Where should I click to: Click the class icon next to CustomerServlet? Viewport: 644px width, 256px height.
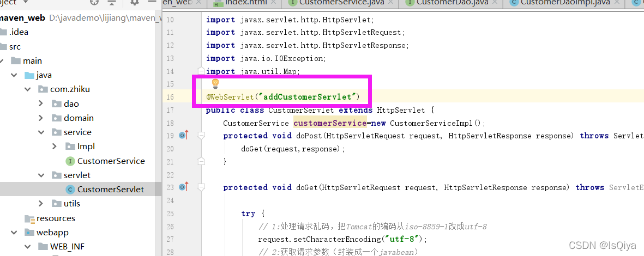pyautogui.click(x=70, y=190)
